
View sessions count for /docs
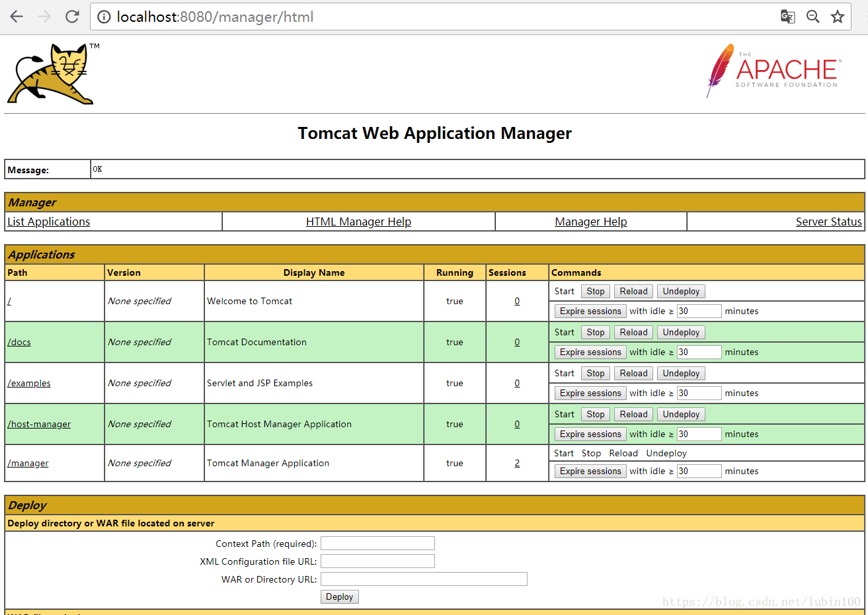pos(517,342)
